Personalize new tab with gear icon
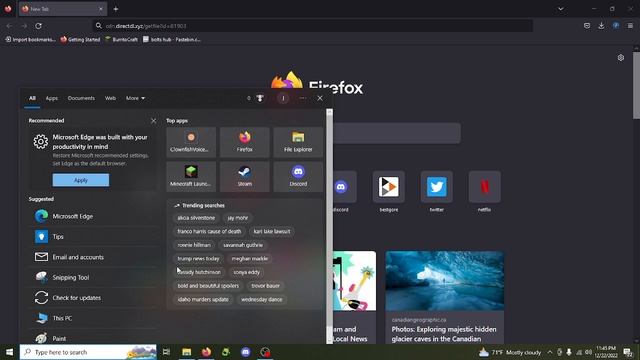This screenshot has height=360, width=640. pos(621,58)
